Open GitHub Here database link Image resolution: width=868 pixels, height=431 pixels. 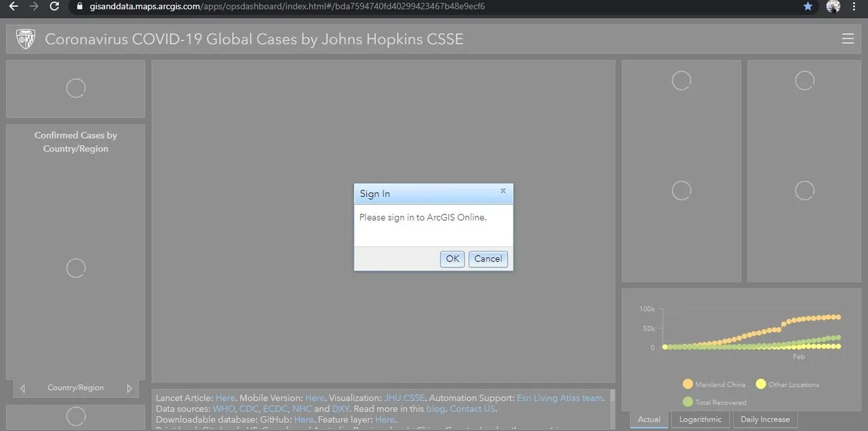tap(304, 420)
